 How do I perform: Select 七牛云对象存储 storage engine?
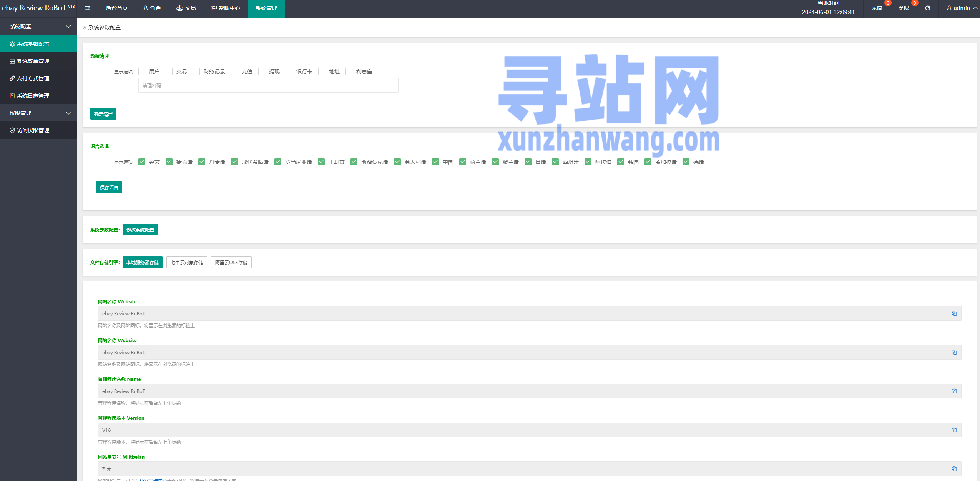(x=187, y=262)
